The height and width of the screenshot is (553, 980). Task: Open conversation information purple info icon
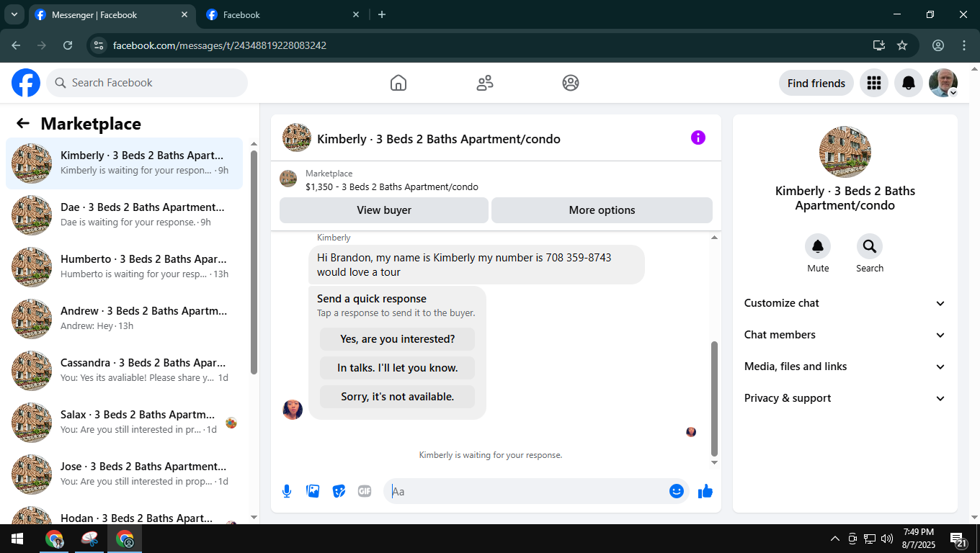coord(698,138)
